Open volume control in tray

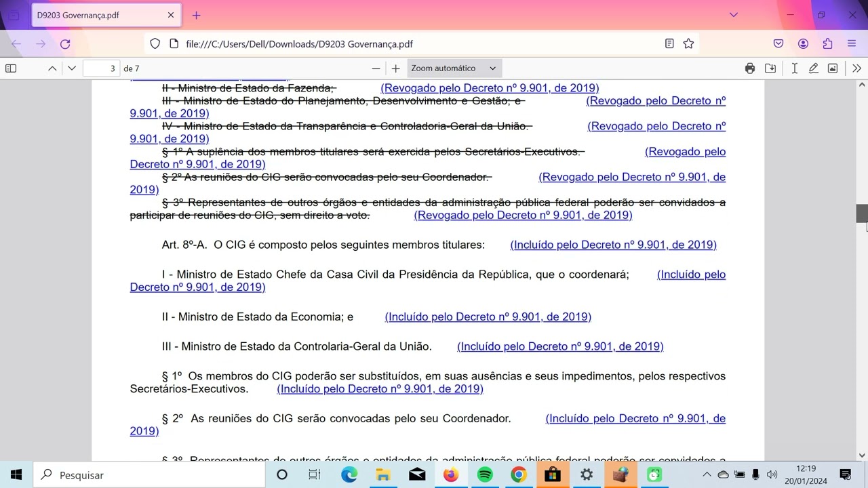click(x=772, y=475)
